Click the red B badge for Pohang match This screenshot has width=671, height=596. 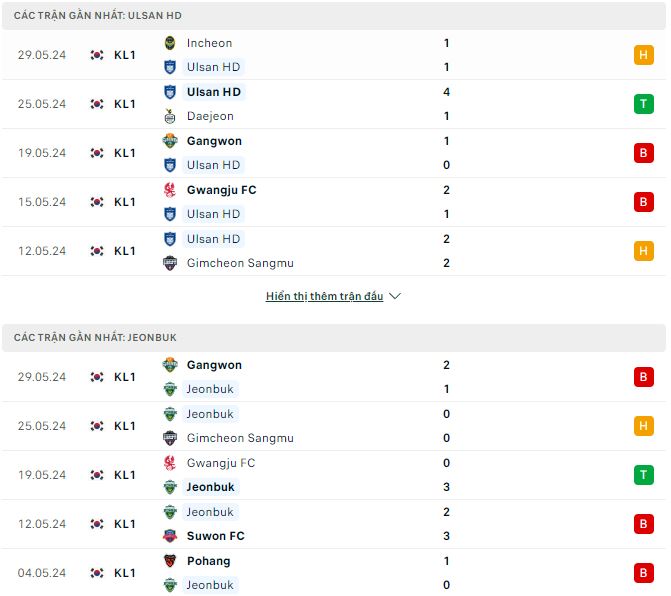click(644, 573)
